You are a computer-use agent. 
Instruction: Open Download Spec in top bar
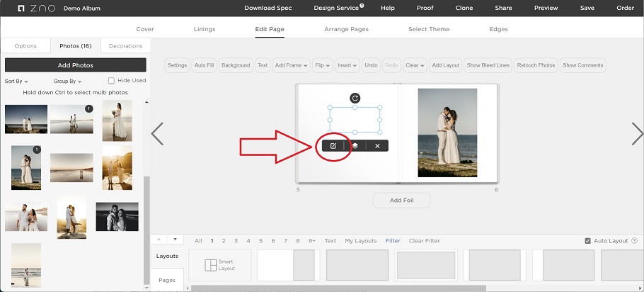[268, 8]
